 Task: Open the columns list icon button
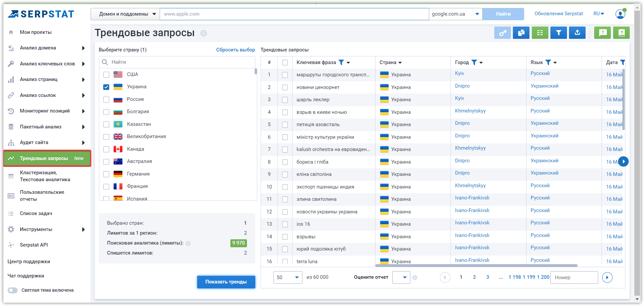pos(540,33)
